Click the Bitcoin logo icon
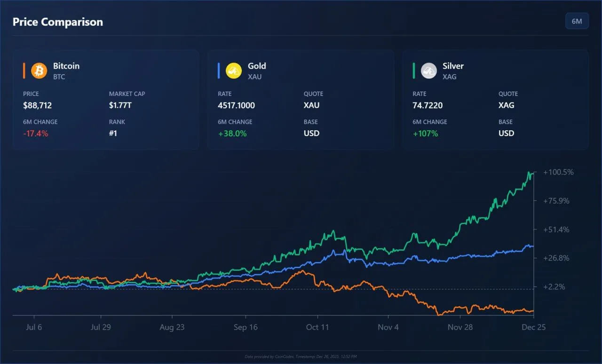Viewport: 602px width, 364px height. (39, 71)
